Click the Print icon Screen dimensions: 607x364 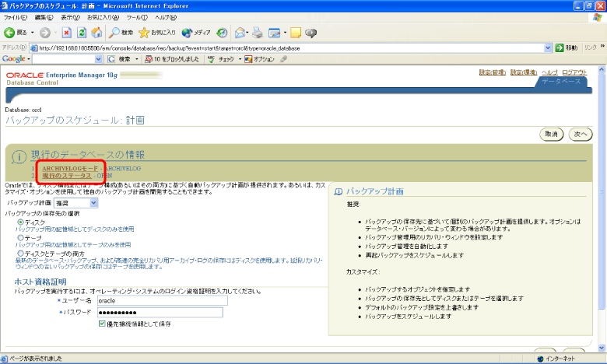[258, 33]
